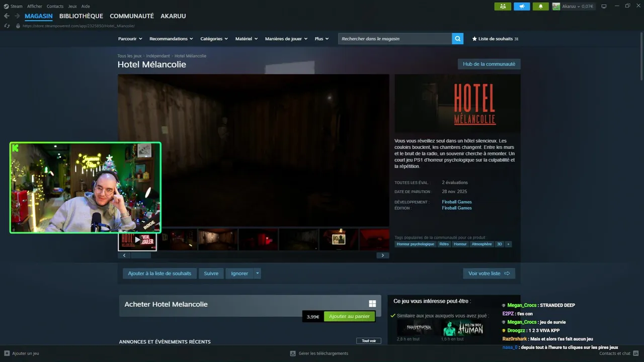The image size is (644, 362).
Task: Click the site lock icon in URL bar
Action: pyautogui.click(x=18, y=26)
